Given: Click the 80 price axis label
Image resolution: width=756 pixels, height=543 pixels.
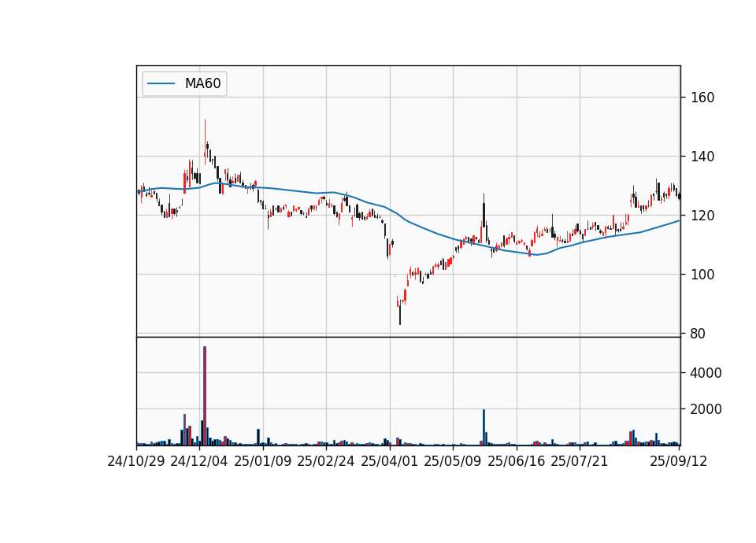Looking at the screenshot, I should pyautogui.click(x=698, y=334).
